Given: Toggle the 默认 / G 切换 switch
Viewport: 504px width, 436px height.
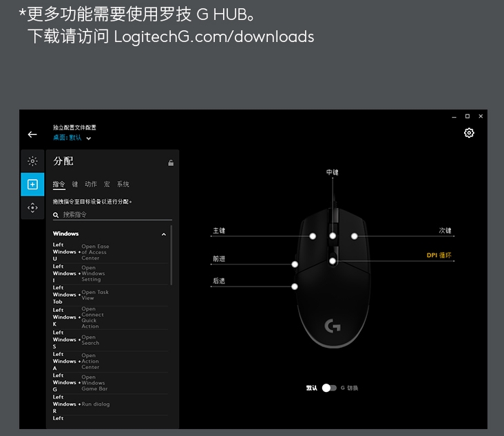Looking at the screenshot, I should [329, 388].
